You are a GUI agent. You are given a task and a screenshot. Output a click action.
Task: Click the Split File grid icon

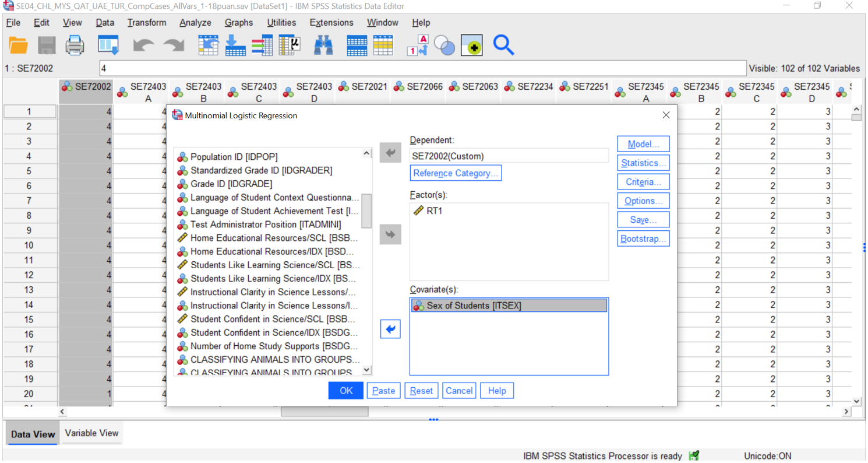357,45
